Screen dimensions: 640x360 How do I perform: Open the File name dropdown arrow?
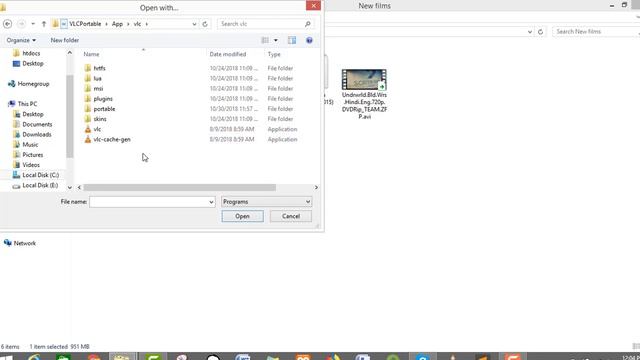211,202
